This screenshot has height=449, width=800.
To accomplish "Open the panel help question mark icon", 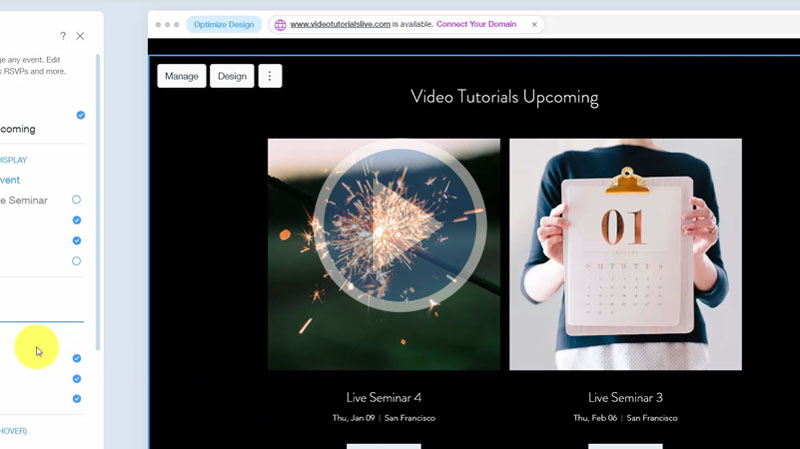I will [x=63, y=36].
